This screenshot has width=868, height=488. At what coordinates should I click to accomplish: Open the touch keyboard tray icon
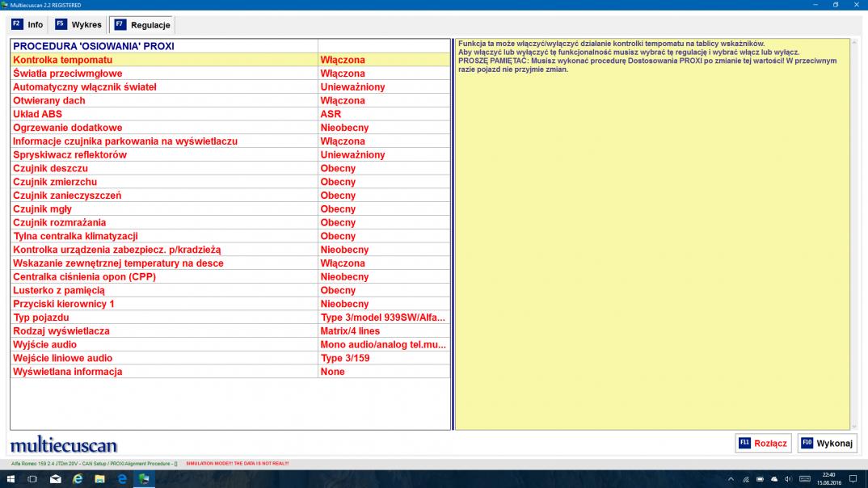click(x=805, y=479)
